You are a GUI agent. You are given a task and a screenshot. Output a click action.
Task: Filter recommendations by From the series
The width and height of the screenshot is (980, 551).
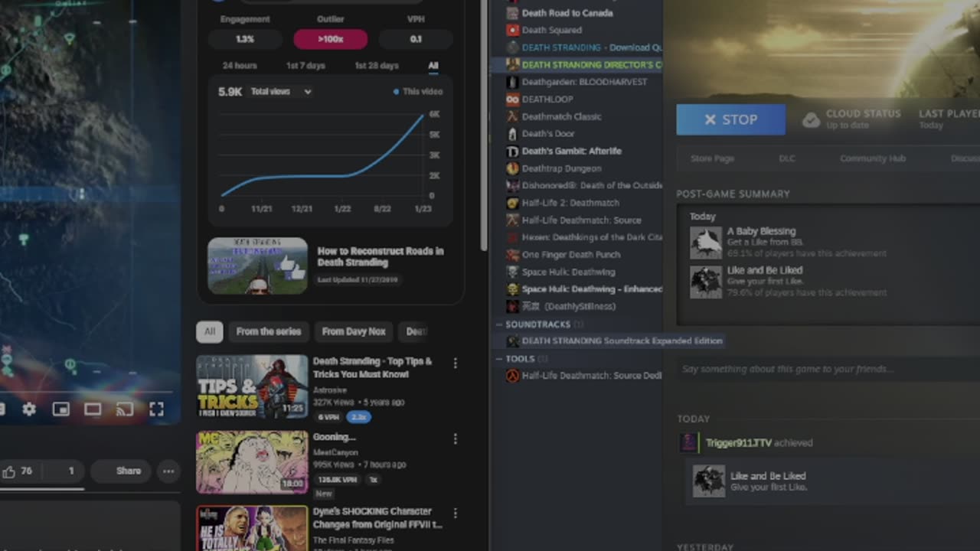pos(268,331)
